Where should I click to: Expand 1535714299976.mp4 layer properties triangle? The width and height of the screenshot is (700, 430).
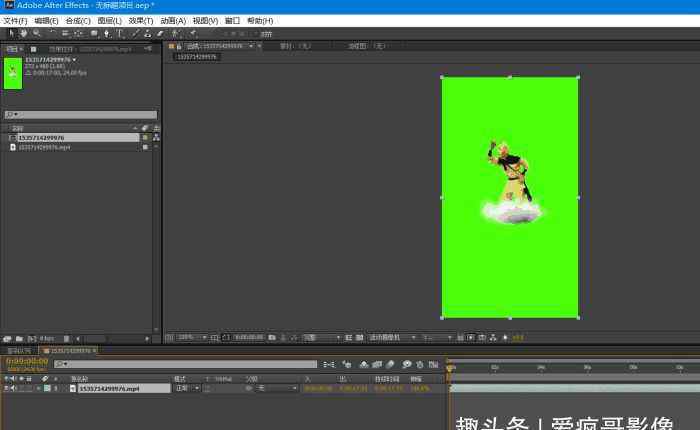point(39,388)
